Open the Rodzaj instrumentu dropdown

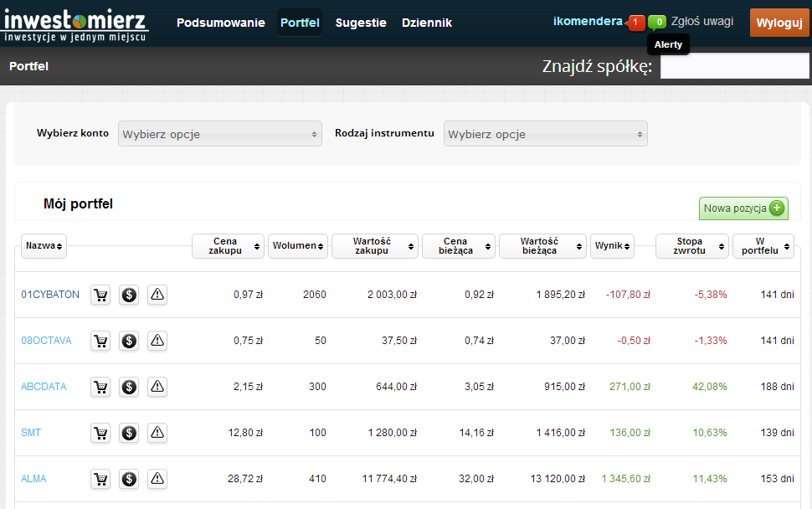point(545,134)
